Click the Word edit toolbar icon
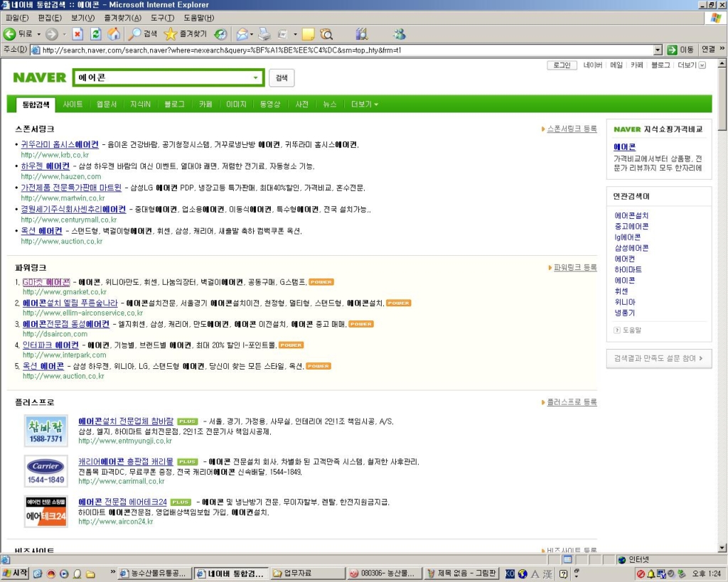Image resolution: width=728 pixels, height=582 pixels. pos(283,34)
